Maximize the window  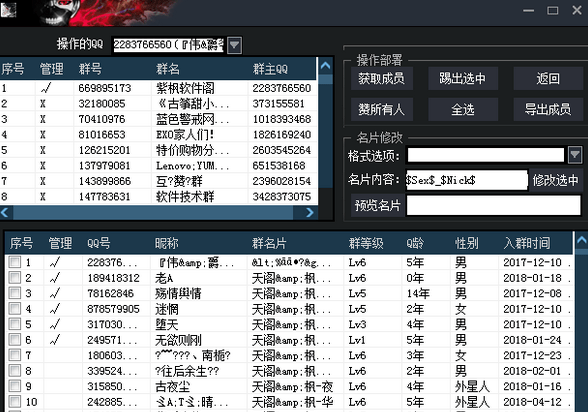(x=552, y=10)
